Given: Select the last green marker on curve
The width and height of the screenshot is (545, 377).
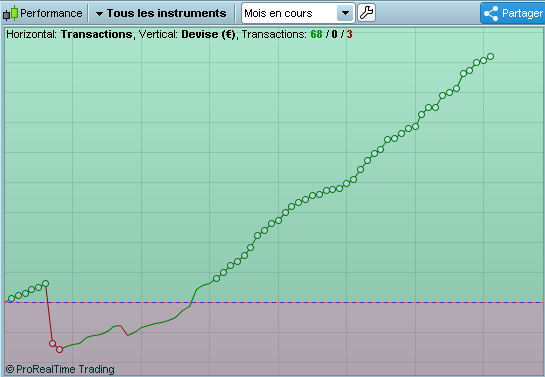Looking at the screenshot, I should pos(490,56).
